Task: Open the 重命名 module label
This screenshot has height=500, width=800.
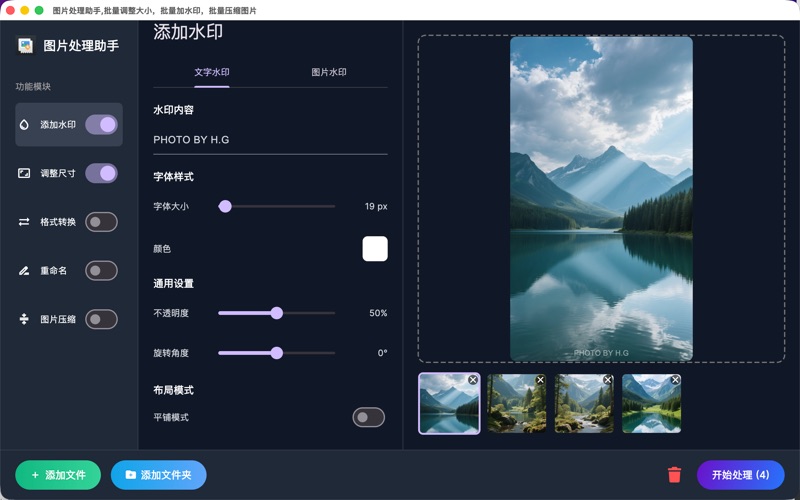Action: [x=54, y=270]
